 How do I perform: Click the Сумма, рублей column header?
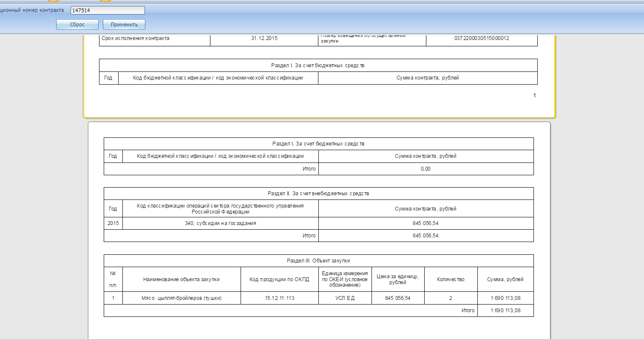point(505,279)
